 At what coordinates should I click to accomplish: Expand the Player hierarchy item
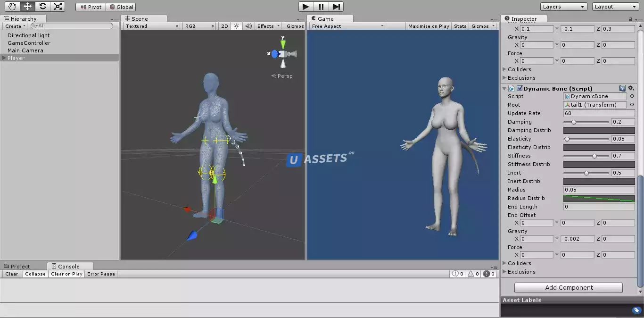pos(4,58)
